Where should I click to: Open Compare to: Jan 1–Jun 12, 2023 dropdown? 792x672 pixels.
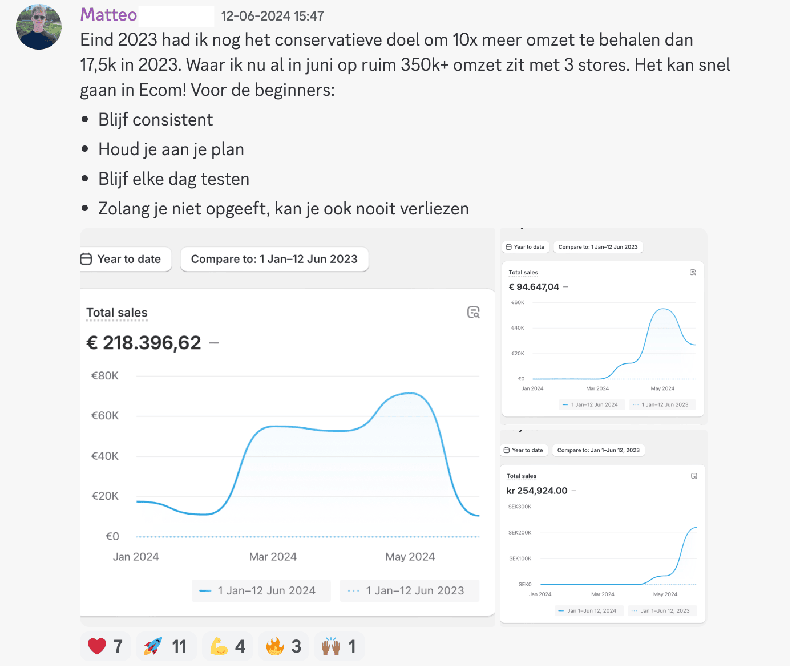[x=598, y=450]
